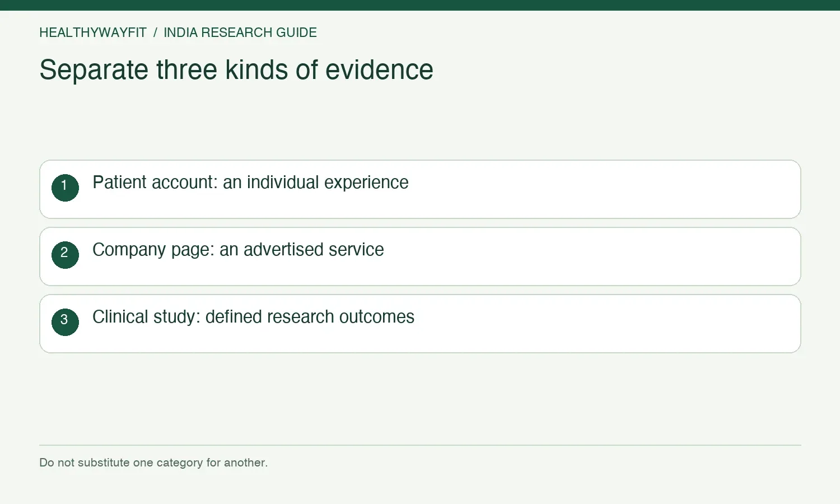Viewport: 840px width, 504px height.
Task: Click "Patient account: an individual experience" text
Action: [x=250, y=183]
